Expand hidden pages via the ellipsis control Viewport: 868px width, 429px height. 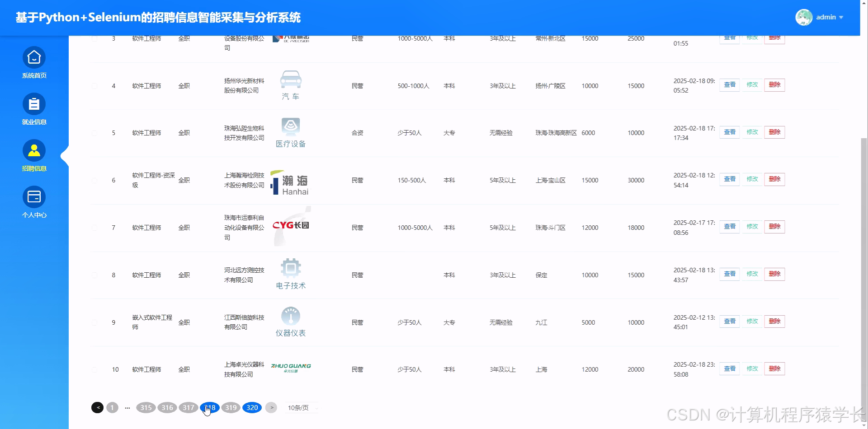(127, 407)
